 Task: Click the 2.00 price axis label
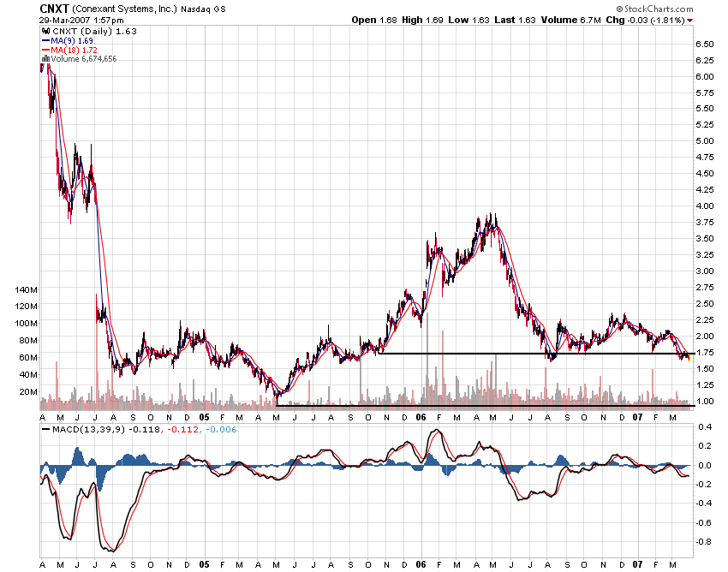click(704, 337)
